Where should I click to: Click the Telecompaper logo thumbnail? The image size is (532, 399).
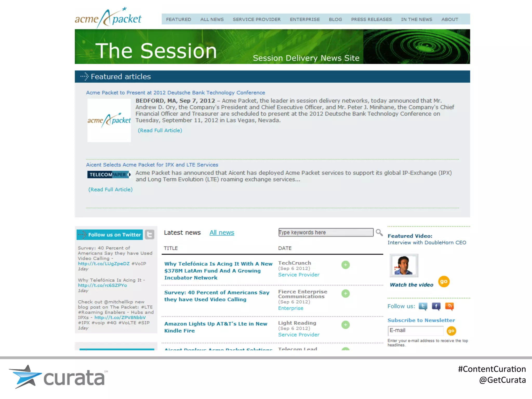point(109,175)
